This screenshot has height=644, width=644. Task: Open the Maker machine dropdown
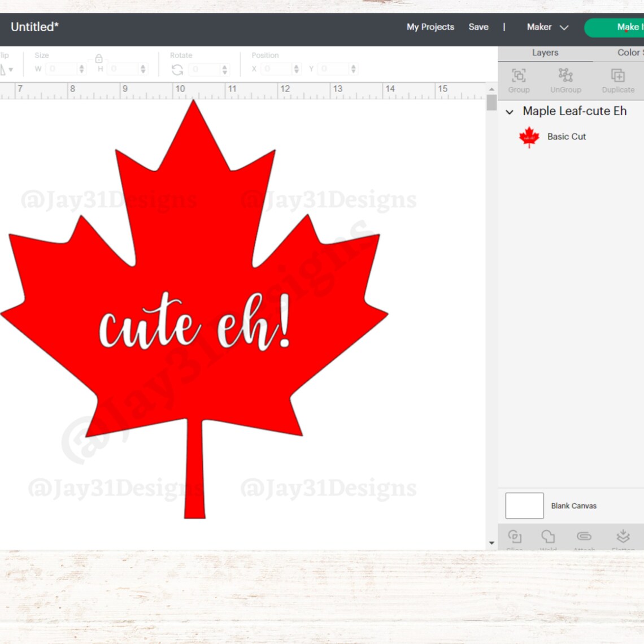(546, 27)
